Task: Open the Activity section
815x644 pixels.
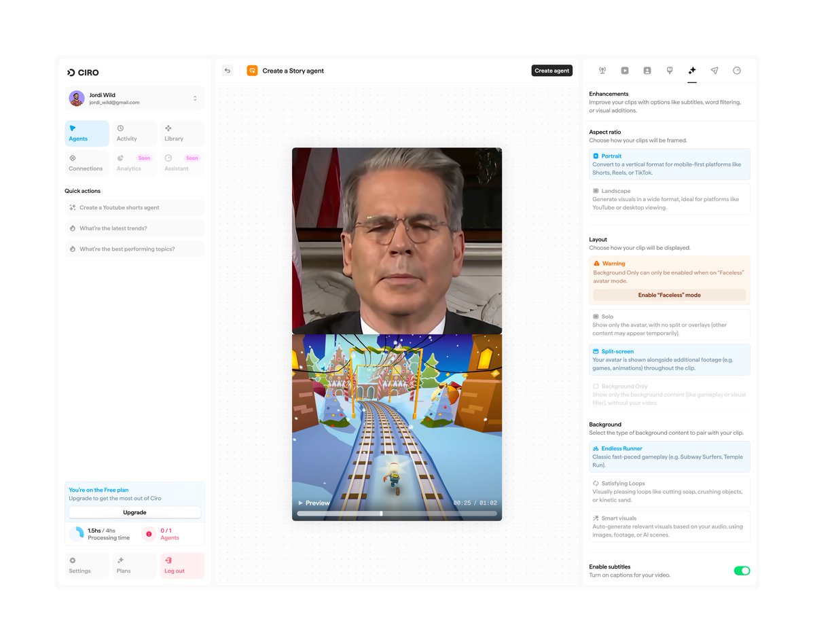Action: pyautogui.click(x=134, y=133)
